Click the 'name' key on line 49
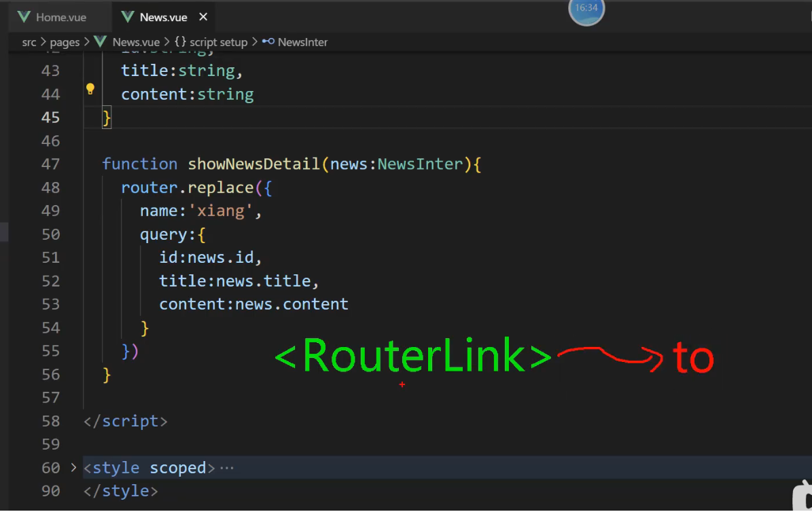Image resolution: width=812 pixels, height=512 pixels. (158, 211)
